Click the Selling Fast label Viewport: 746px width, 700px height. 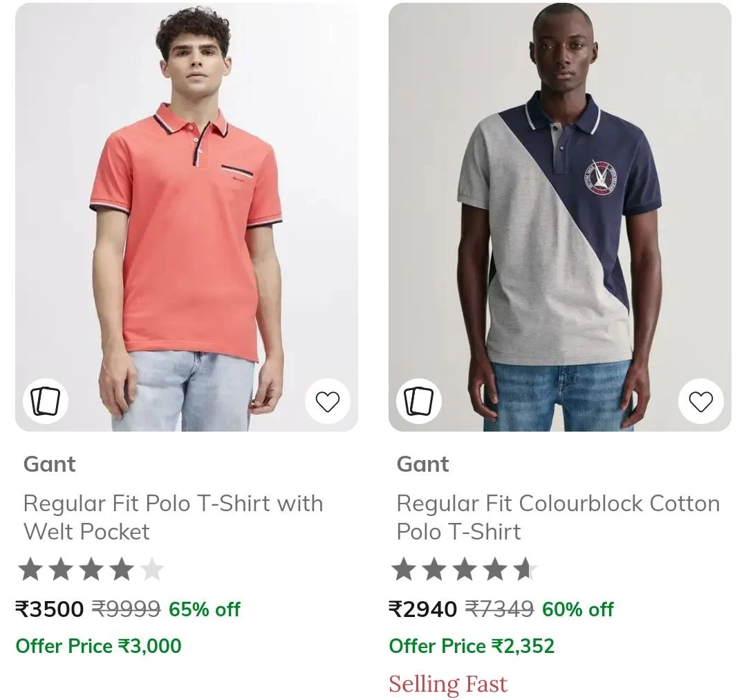point(448,684)
